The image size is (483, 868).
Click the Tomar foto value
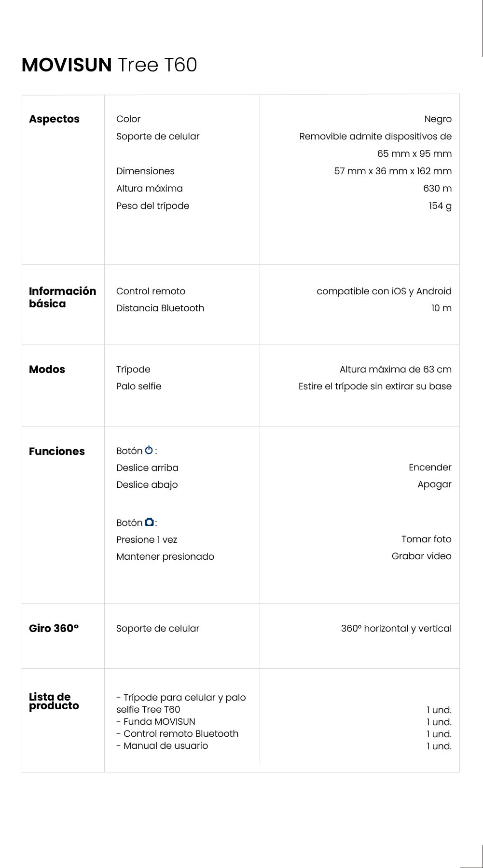(426, 539)
